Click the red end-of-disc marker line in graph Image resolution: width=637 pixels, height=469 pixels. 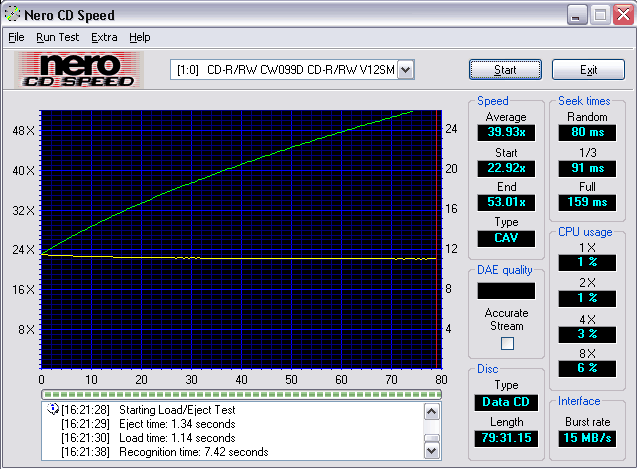436,239
